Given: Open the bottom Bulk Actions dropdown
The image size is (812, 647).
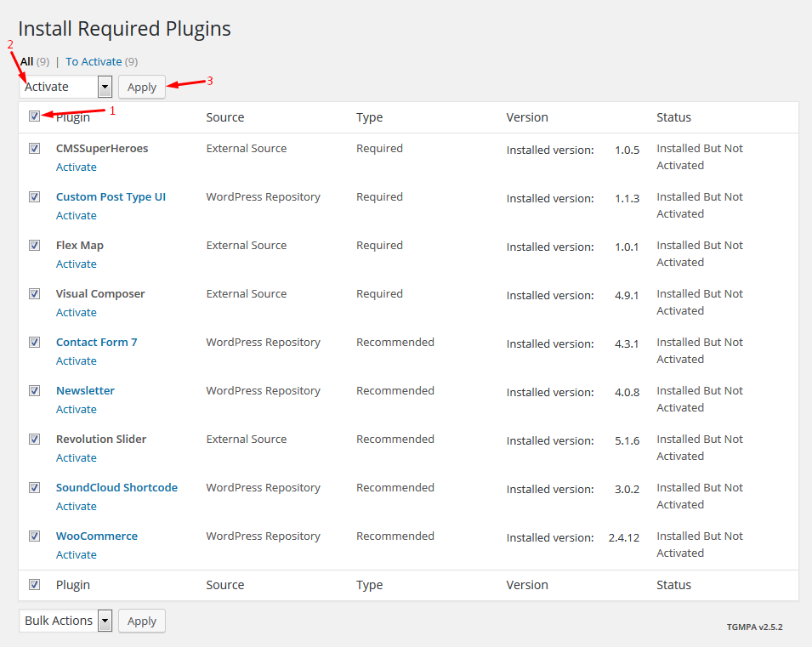Looking at the screenshot, I should [x=65, y=621].
